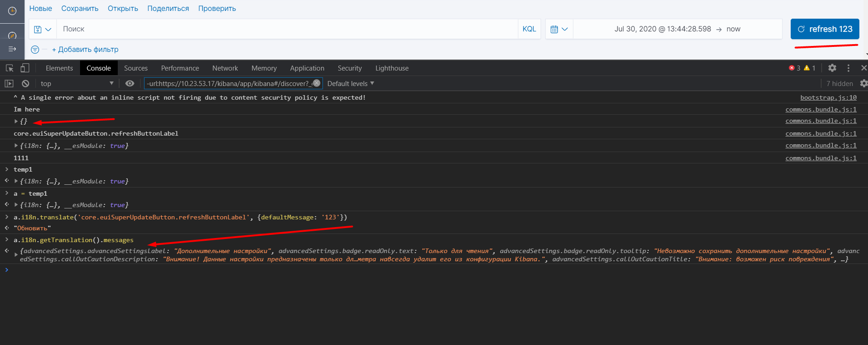
Task: Open the saved queries menu
Action: click(x=43, y=29)
